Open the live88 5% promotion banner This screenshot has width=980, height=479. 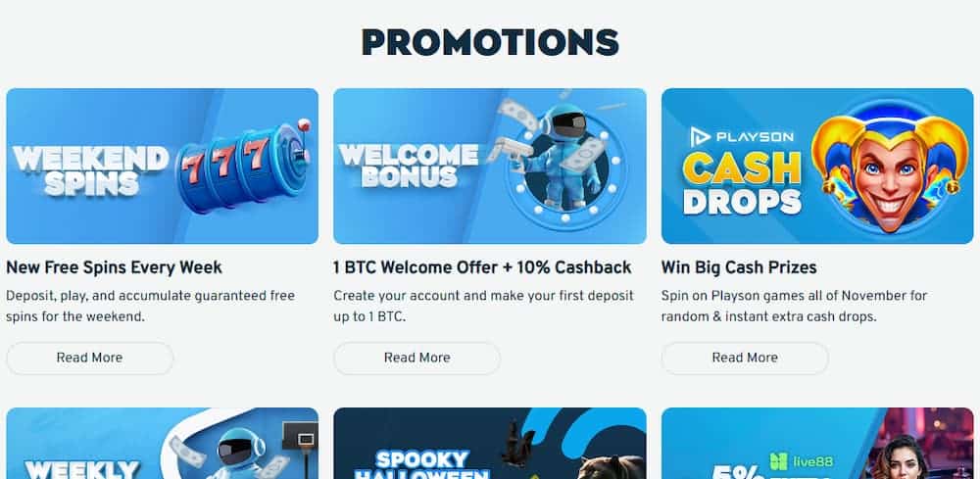[817, 444]
